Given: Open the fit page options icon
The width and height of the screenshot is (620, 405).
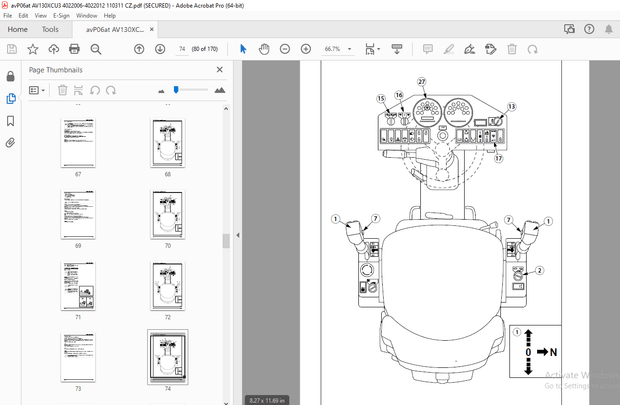Looking at the screenshot, I should tap(372, 49).
